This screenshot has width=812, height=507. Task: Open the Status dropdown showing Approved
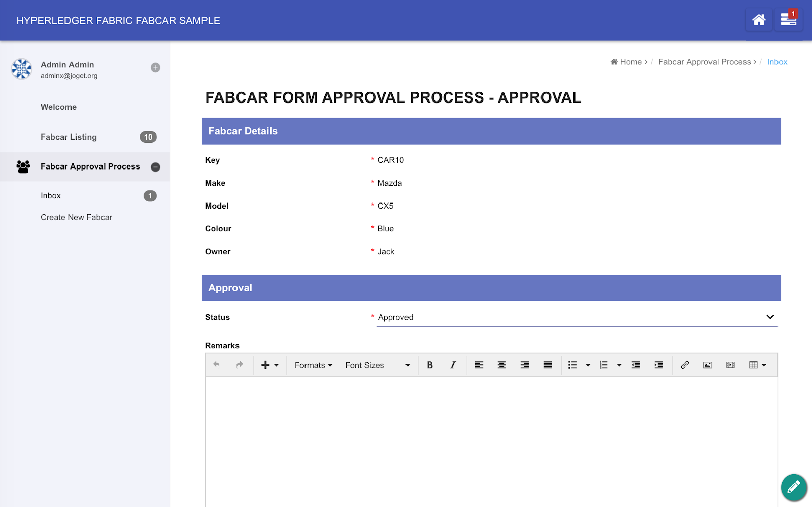pos(577,317)
